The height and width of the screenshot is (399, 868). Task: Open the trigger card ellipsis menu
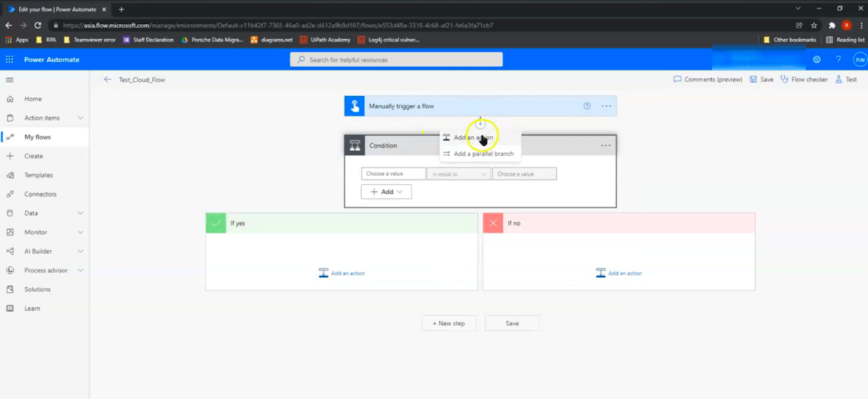coord(606,106)
